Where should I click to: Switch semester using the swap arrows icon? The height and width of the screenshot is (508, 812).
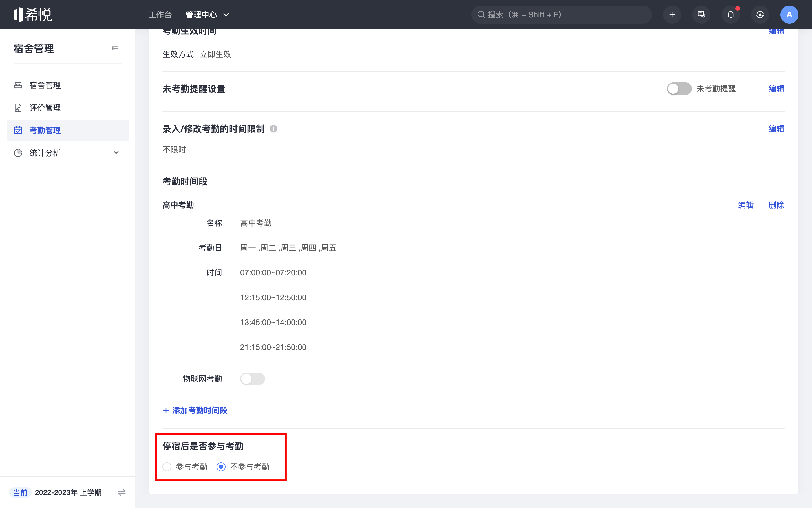[x=122, y=492]
